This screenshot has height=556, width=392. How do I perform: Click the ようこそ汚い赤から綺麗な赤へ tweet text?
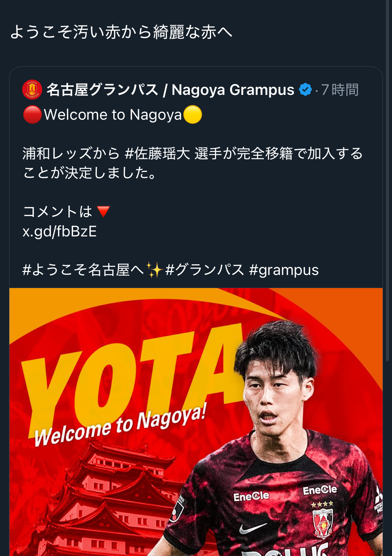[121, 32]
